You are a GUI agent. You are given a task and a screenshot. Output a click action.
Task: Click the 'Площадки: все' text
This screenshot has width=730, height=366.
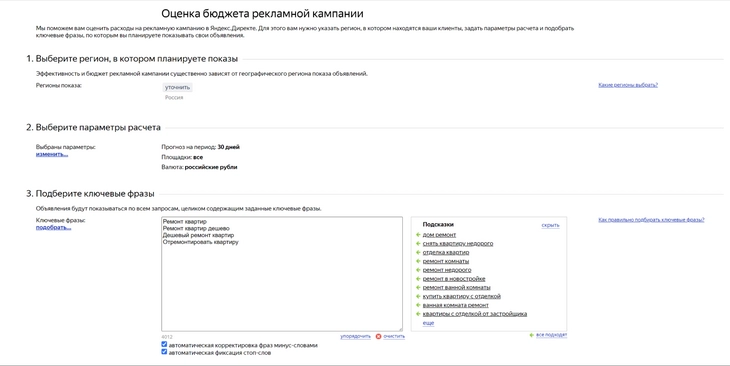(x=182, y=157)
